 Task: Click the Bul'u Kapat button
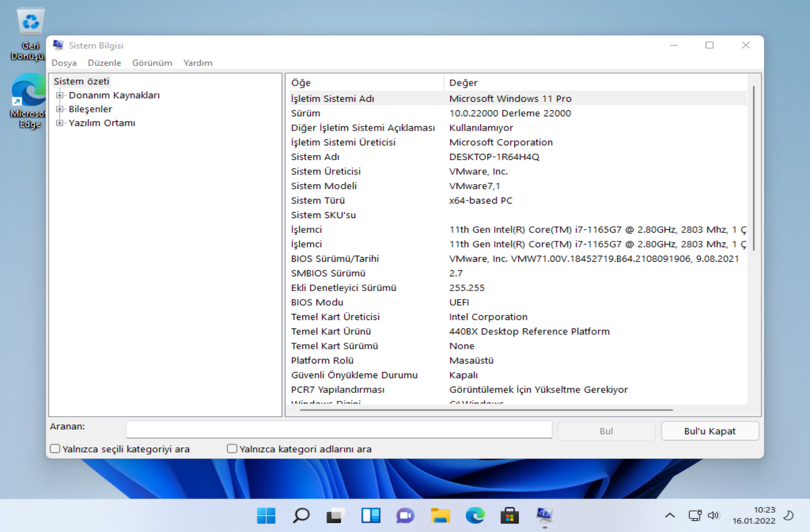710,431
